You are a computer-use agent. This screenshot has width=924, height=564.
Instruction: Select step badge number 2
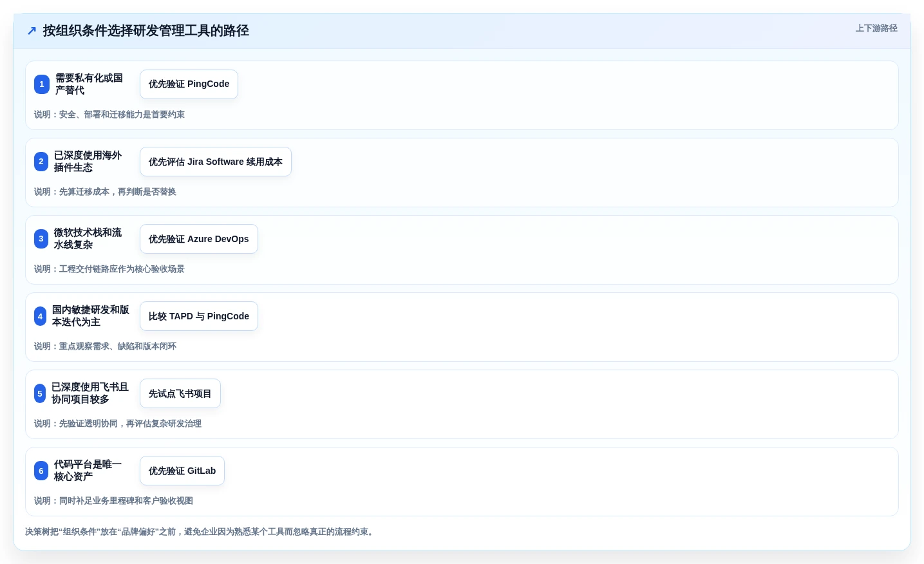point(41,162)
